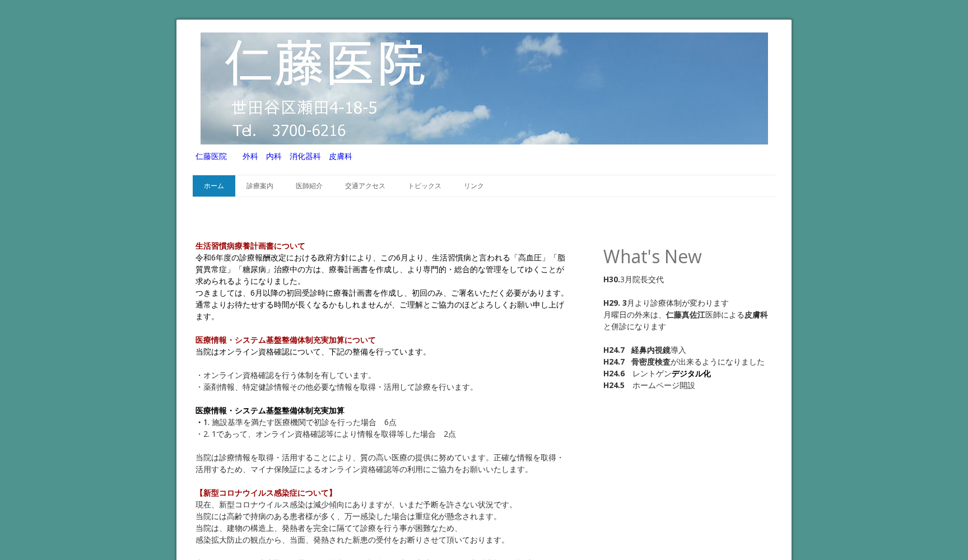
Task: Click the 世田谷区瀬田4-18-5 address text
Action: click(303, 108)
